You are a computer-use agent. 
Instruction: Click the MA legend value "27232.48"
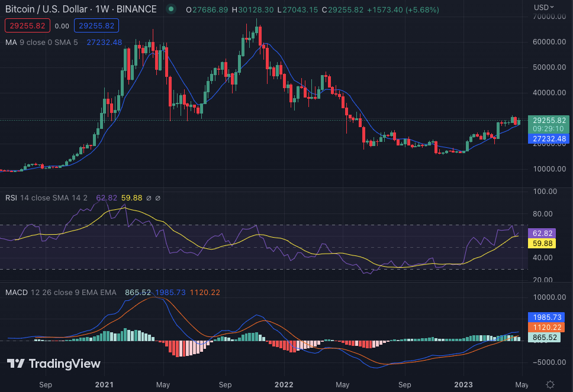coord(104,43)
